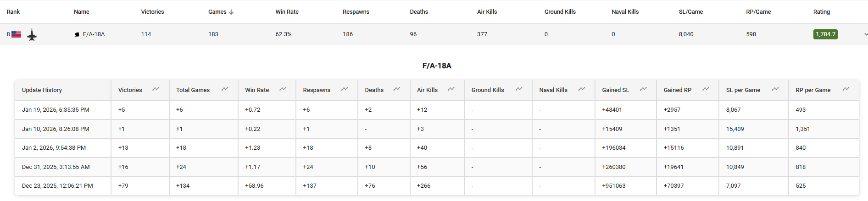868x201 pixels.
Task: Open the Gained RP trend chart icon
Action: point(706,89)
